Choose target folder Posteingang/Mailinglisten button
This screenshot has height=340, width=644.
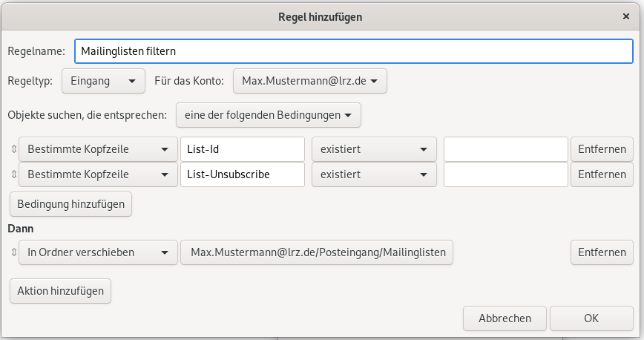[317, 252]
